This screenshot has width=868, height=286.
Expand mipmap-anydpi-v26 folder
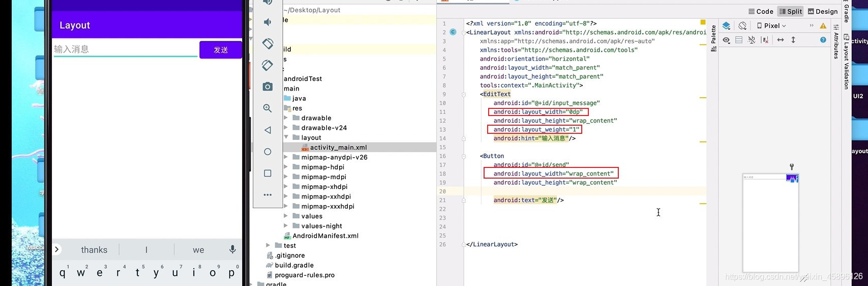[286, 157]
